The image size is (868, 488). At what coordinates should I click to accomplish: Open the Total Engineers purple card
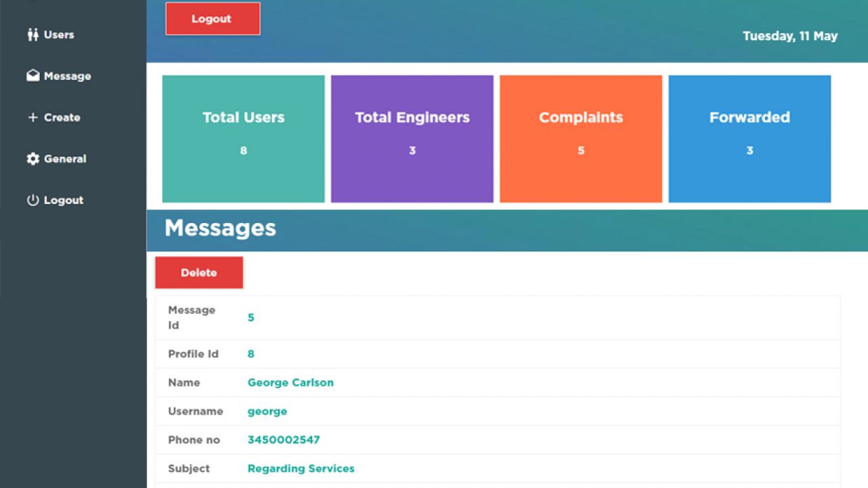(x=412, y=138)
